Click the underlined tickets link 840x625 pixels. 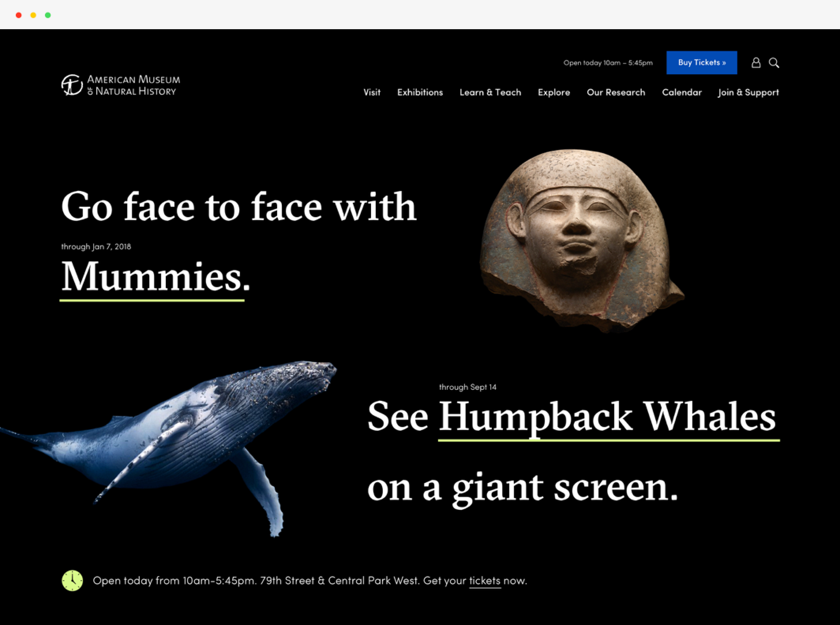pos(485,581)
